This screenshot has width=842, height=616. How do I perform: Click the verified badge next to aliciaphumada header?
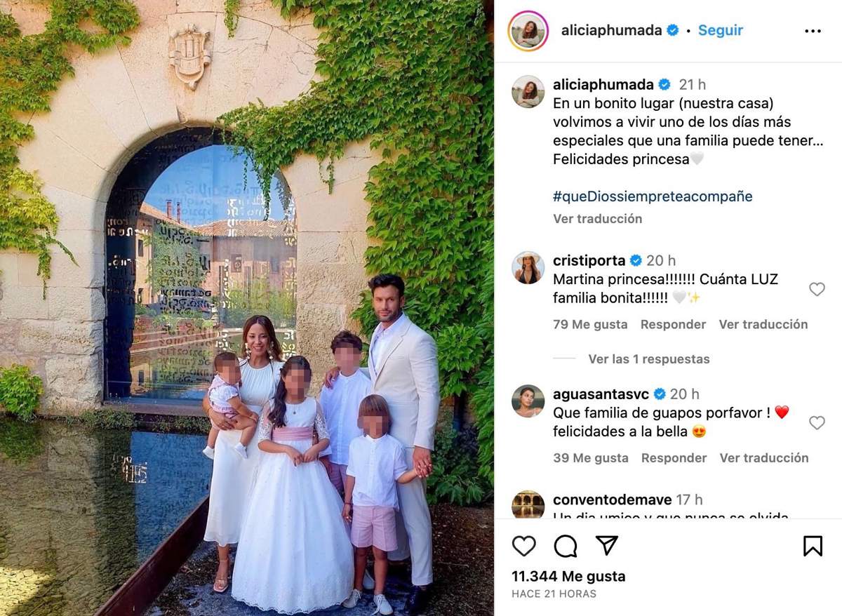pyautogui.click(x=673, y=30)
